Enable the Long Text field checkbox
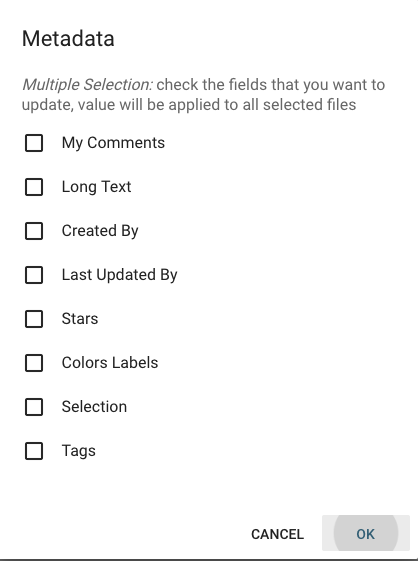The image size is (418, 561). point(34,187)
